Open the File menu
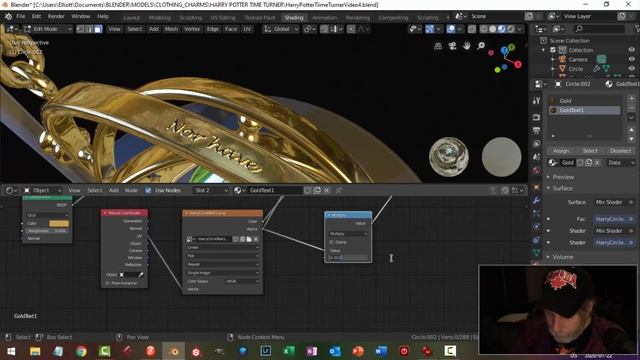640x360 pixels. (21, 16)
